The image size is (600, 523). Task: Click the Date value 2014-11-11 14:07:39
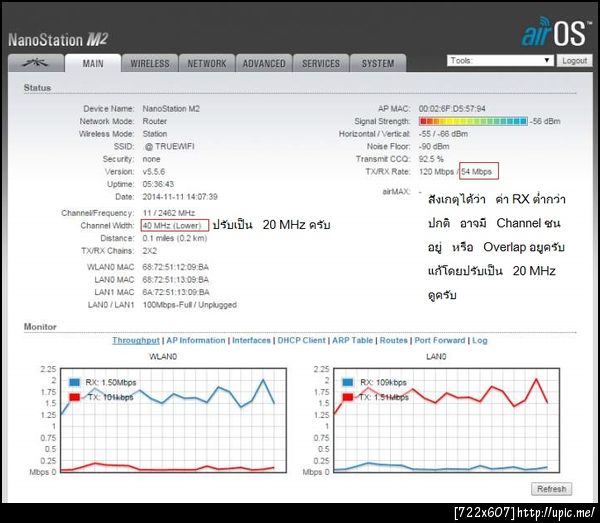coord(180,197)
